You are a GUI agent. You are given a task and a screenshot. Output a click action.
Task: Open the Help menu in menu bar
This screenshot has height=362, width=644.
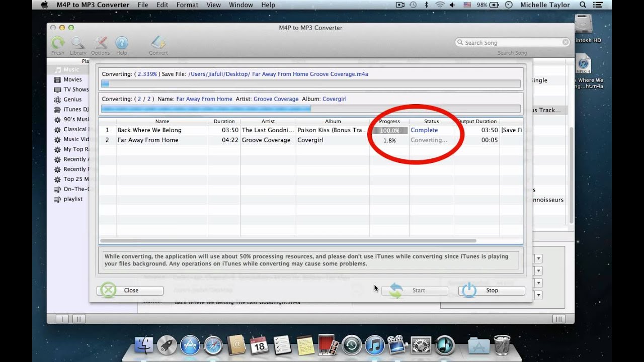(x=268, y=5)
